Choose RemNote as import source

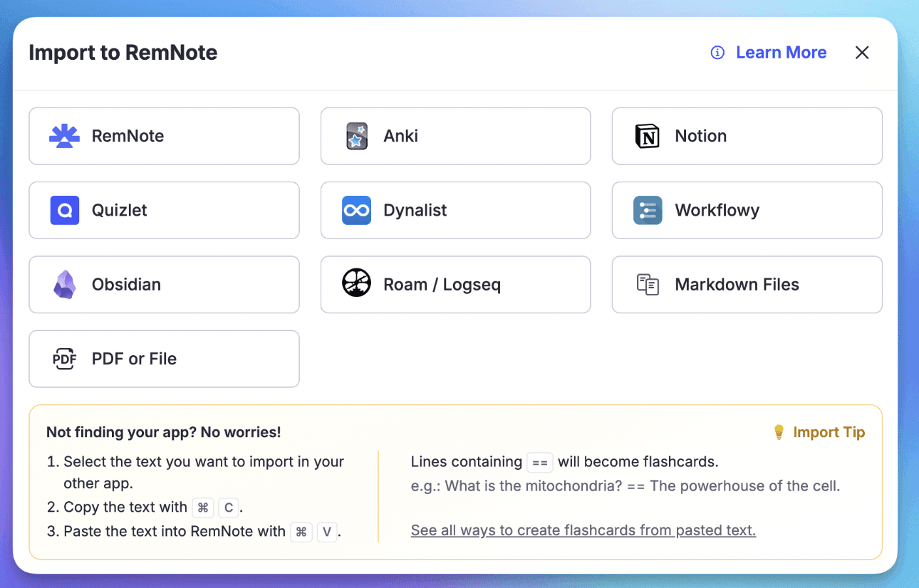click(164, 136)
